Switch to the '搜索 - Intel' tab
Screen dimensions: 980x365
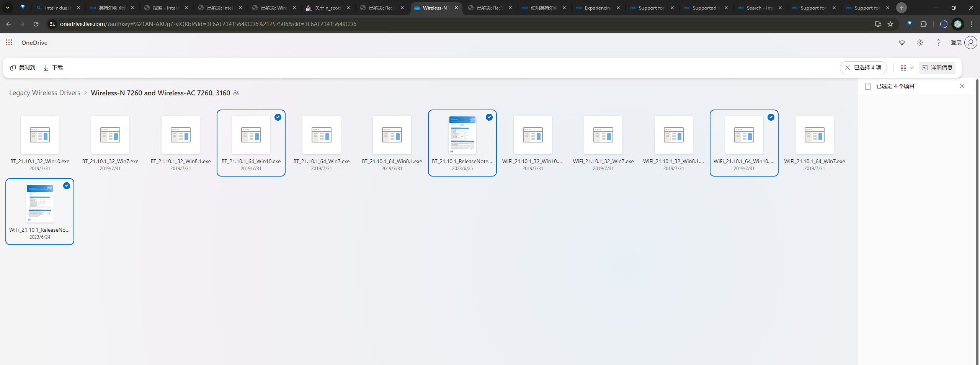166,8
